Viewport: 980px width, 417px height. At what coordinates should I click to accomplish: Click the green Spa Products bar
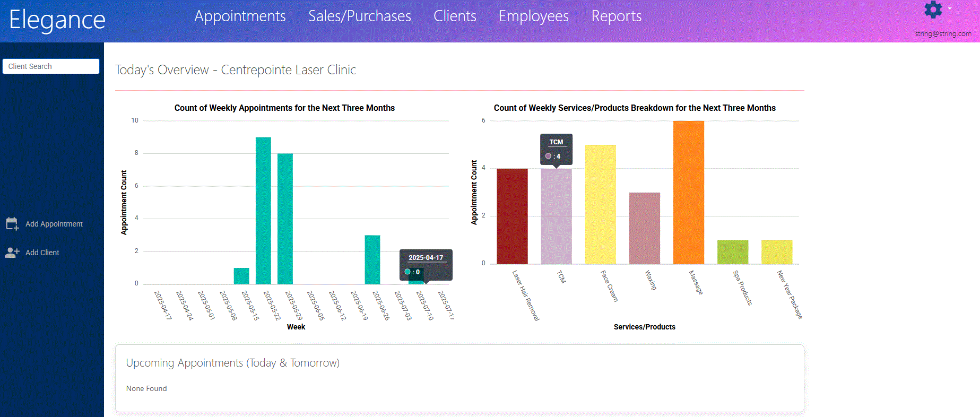click(x=732, y=252)
